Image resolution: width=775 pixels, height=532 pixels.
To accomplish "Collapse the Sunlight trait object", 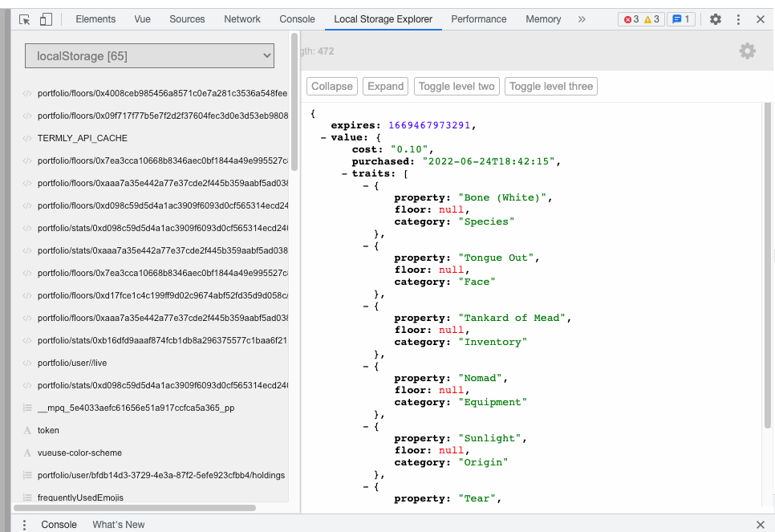I will click(366, 426).
